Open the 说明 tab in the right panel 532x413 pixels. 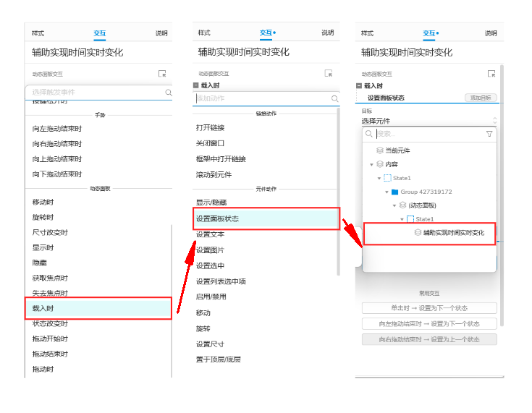tap(491, 33)
